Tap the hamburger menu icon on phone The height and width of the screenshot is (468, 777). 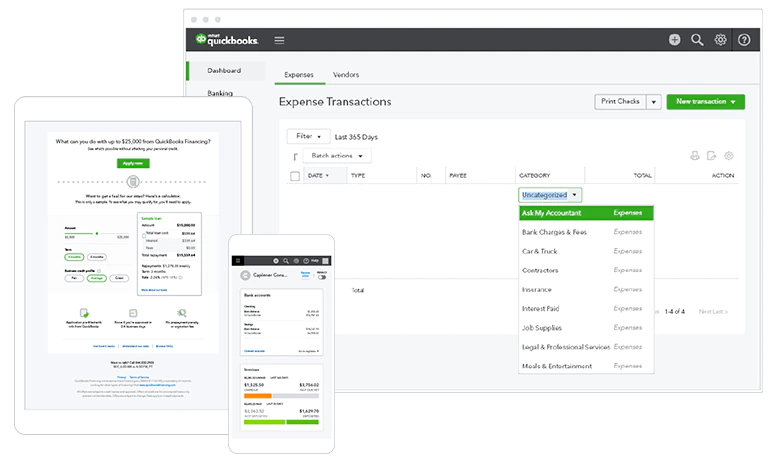tap(238, 261)
